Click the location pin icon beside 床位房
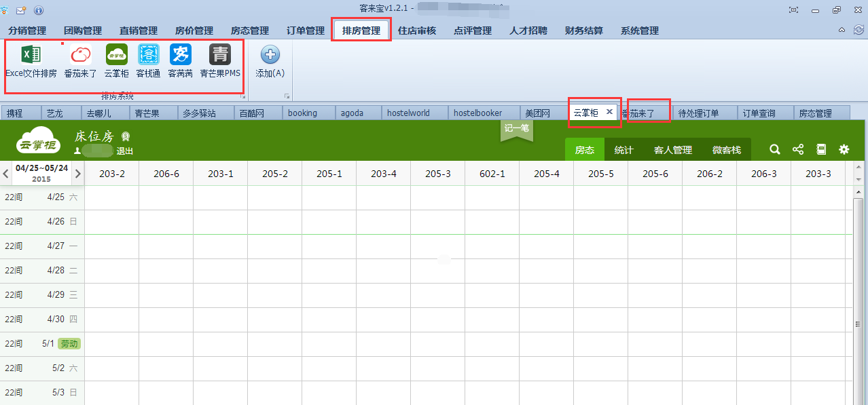Screen dimensions: 868x405 tap(126, 136)
